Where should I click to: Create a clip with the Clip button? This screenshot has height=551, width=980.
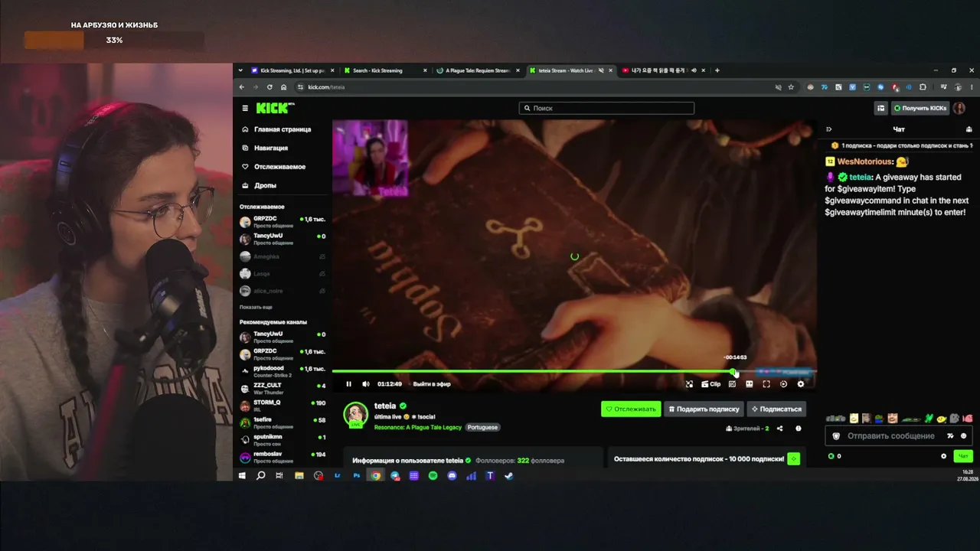click(711, 384)
